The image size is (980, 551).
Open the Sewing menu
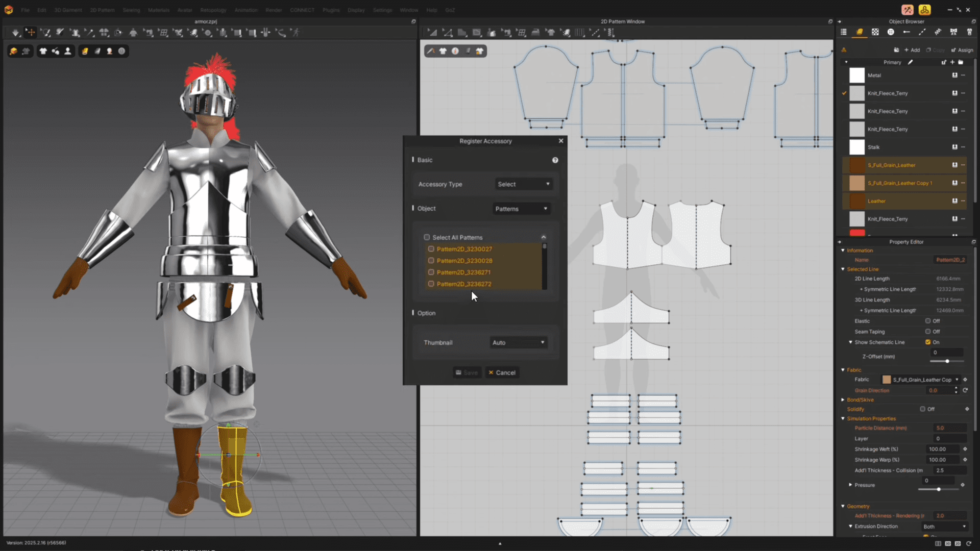pyautogui.click(x=131, y=10)
